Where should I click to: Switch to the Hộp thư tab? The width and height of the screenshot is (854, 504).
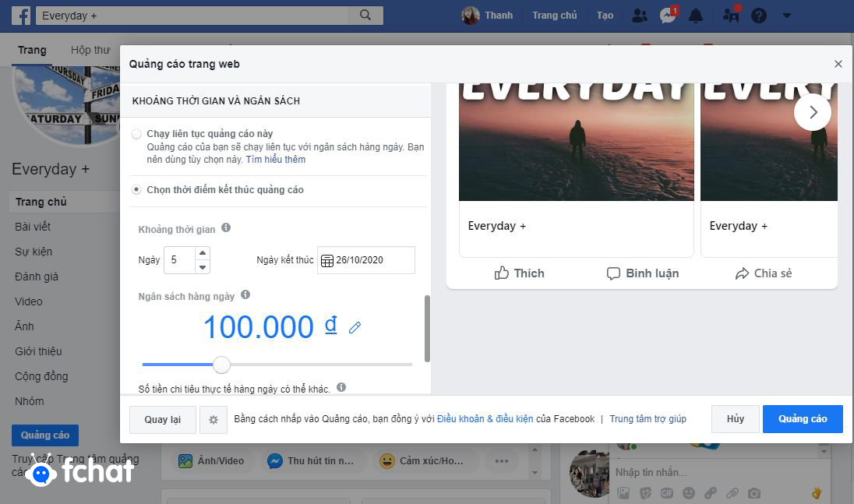90,50
